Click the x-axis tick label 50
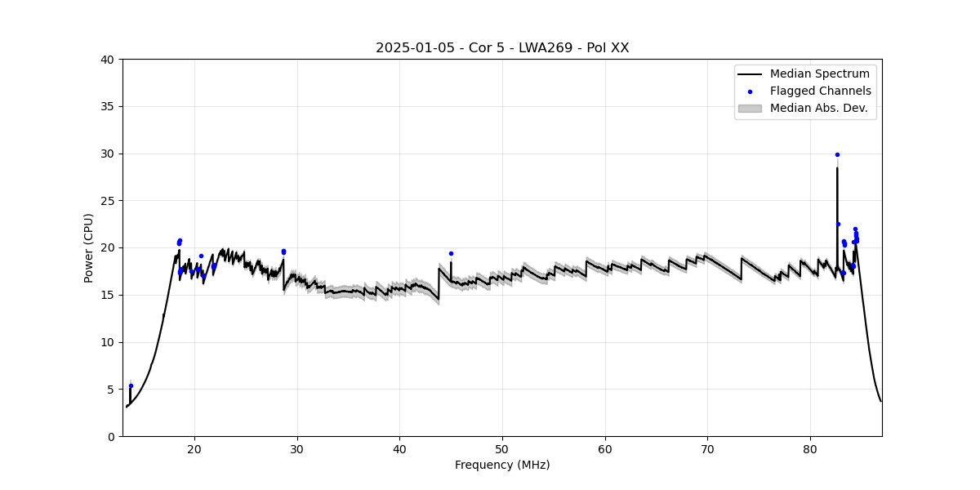Viewport: 980px width, 490px height. tap(502, 449)
